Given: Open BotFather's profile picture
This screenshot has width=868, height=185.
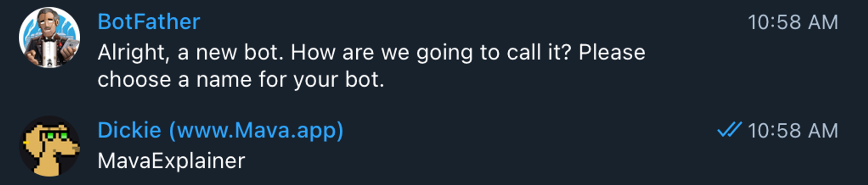Looking at the screenshot, I should pos(49,37).
